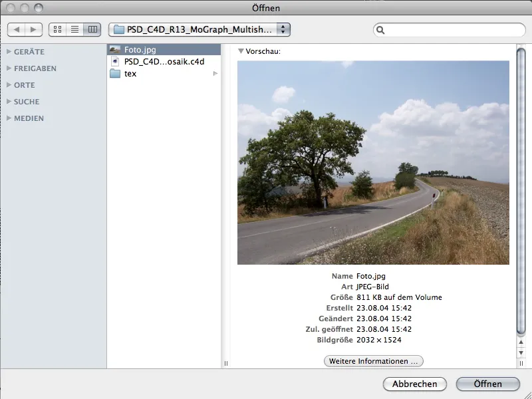The image size is (532, 399).
Task: Expand the FREIGABEN sidebar section
Action: pyautogui.click(x=9, y=68)
